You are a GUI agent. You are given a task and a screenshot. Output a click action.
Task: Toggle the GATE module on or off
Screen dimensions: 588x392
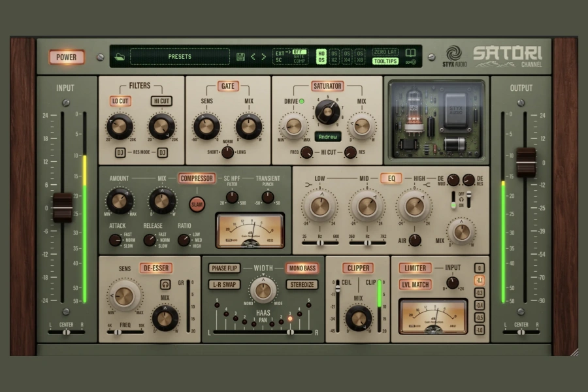pos(227,86)
